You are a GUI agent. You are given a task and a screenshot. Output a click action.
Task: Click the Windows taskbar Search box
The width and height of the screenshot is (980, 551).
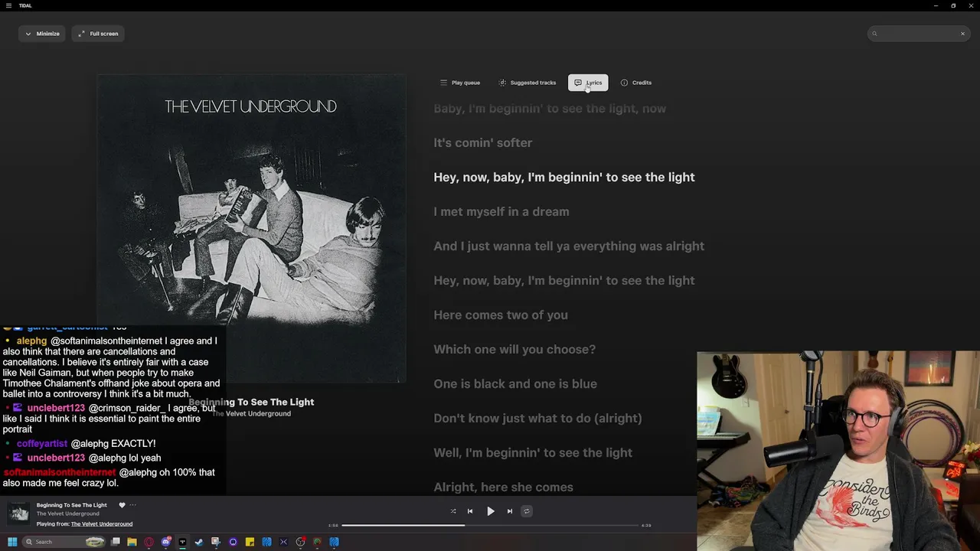(x=64, y=542)
